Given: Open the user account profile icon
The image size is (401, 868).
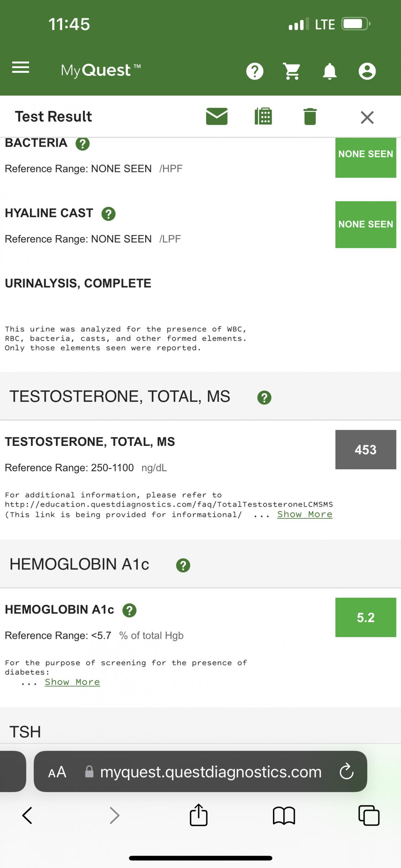Looking at the screenshot, I should pyautogui.click(x=367, y=71).
